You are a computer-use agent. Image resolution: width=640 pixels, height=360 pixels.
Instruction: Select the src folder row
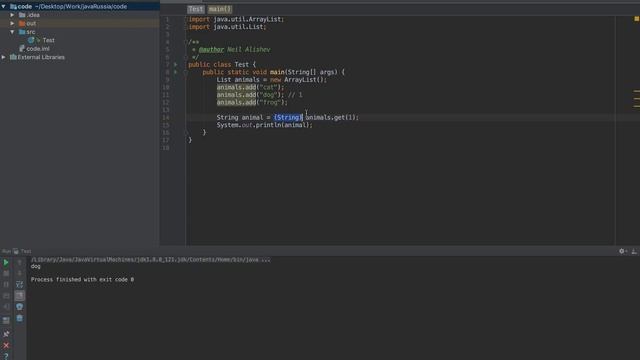tap(80, 32)
